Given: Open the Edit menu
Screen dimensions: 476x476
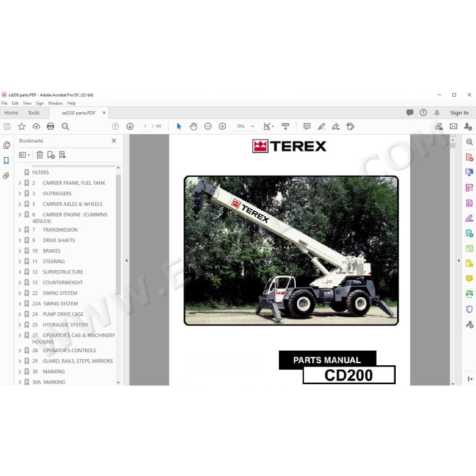Looking at the screenshot, I should 15,103.
